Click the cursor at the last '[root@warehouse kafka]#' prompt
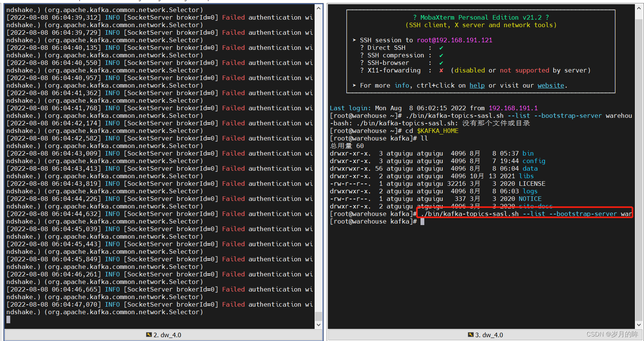644x341 pixels. [x=422, y=222]
